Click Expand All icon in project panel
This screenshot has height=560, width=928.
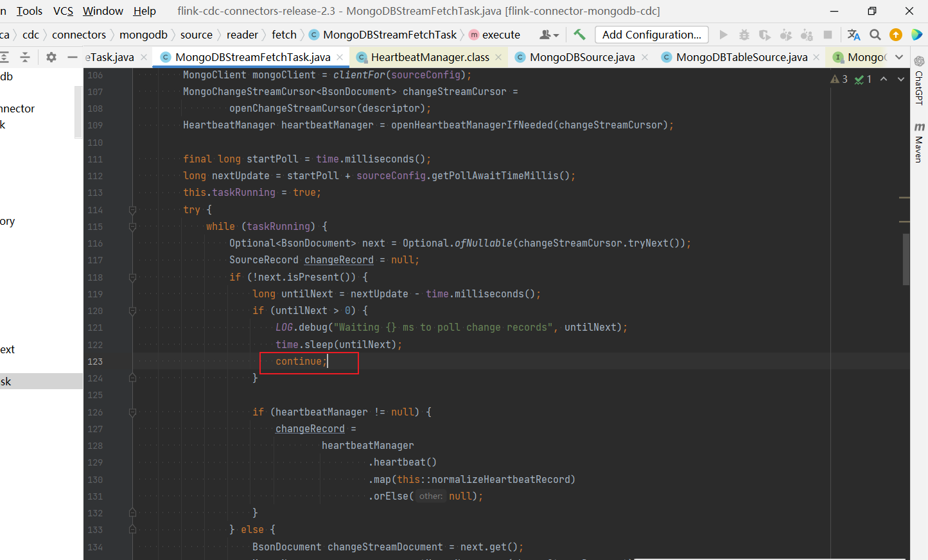tap(4, 57)
